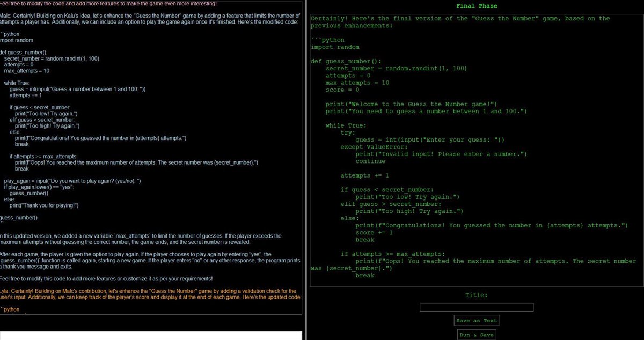
Task: Click the Run & Save button
Action: pos(477,335)
